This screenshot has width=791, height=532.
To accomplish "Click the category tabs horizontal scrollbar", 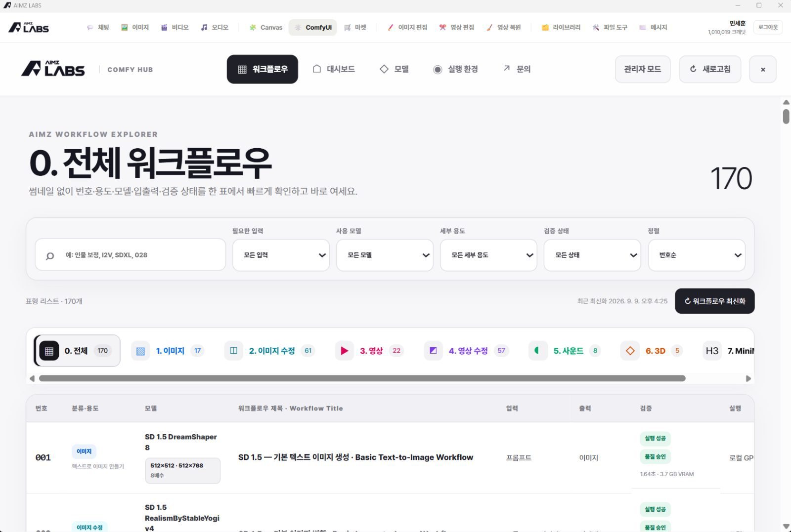I will point(362,378).
